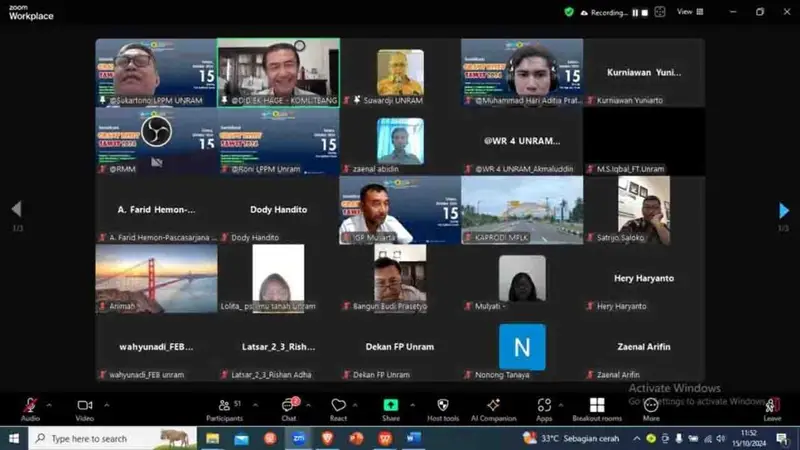The image size is (800, 450).
Task: Expand the Video options arrow
Action: pos(106,404)
